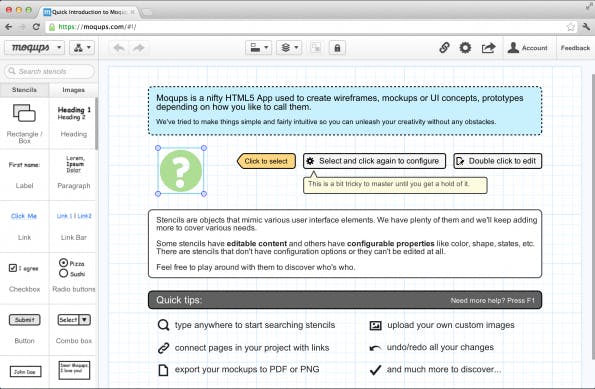The image size is (595, 389).
Task: Open the layer arrange dropdown
Action: [x=289, y=48]
